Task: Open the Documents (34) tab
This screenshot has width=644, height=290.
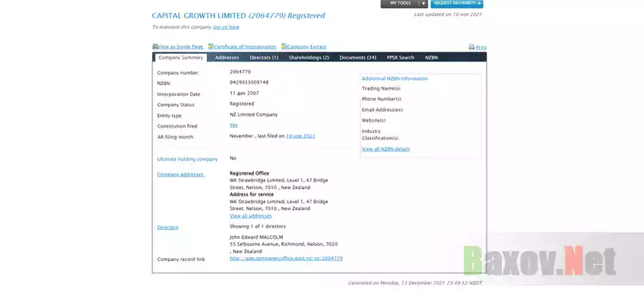Action: pos(357,58)
